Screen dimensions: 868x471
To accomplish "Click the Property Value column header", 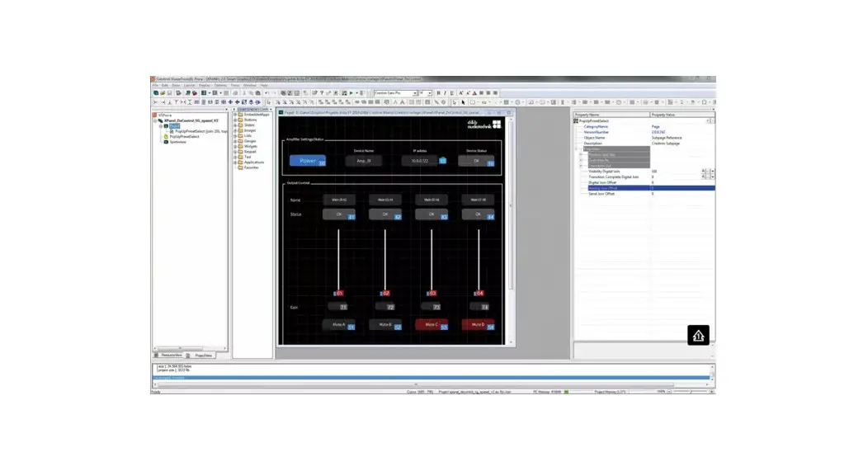I will pos(682,115).
